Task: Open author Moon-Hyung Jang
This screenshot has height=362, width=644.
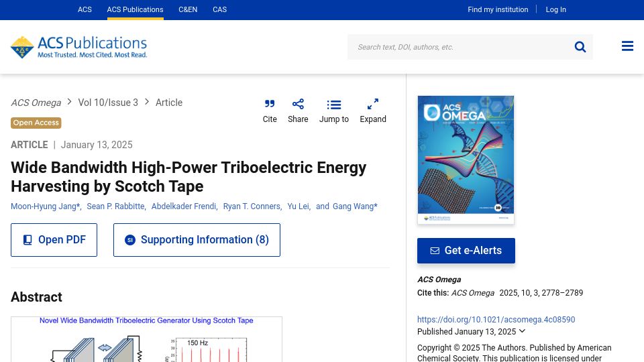Action: click(45, 206)
